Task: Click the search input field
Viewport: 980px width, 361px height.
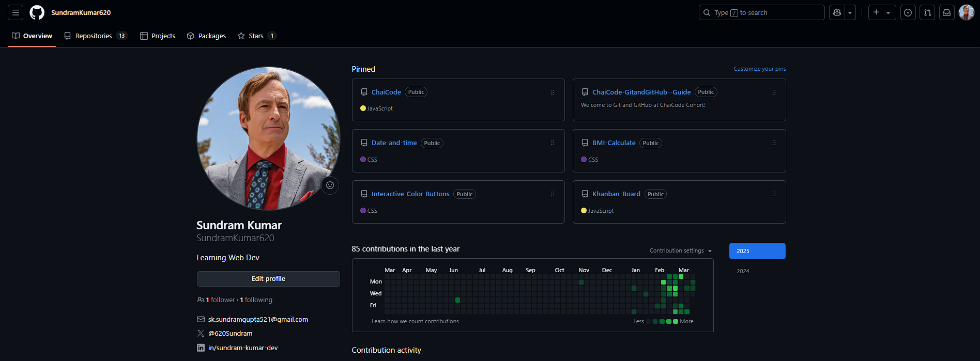Action: (761, 12)
